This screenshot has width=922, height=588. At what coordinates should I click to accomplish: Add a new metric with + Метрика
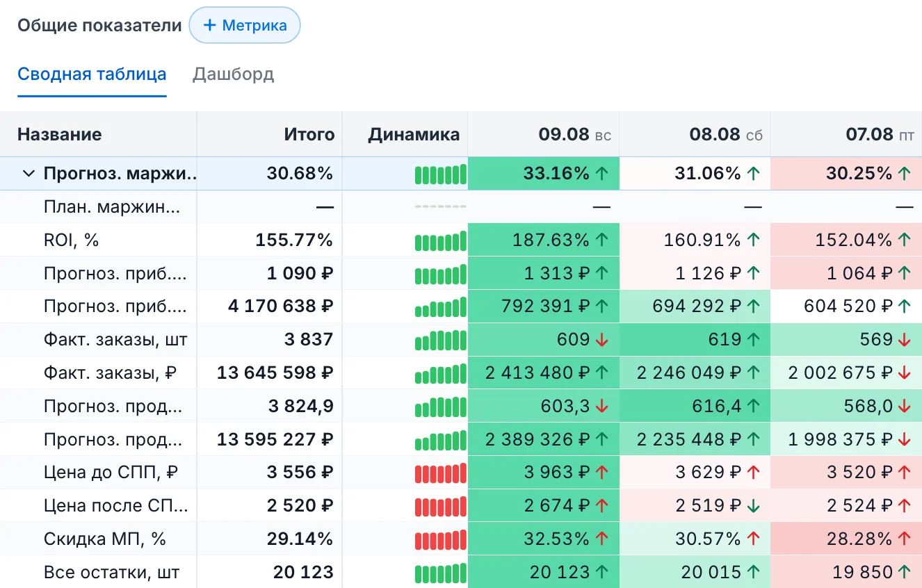coord(245,26)
